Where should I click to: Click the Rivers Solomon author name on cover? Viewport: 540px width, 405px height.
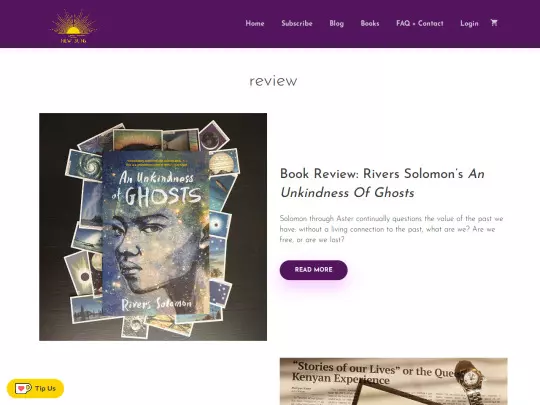(x=156, y=304)
